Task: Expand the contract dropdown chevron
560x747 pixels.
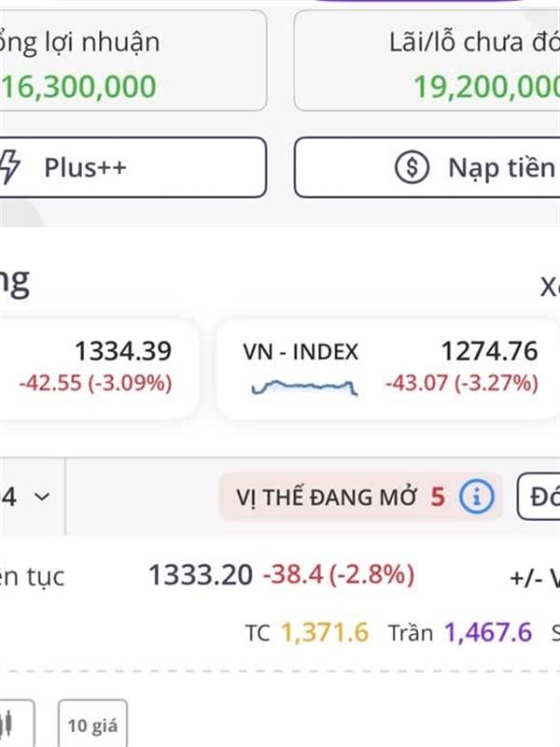Action: (x=41, y=497)
